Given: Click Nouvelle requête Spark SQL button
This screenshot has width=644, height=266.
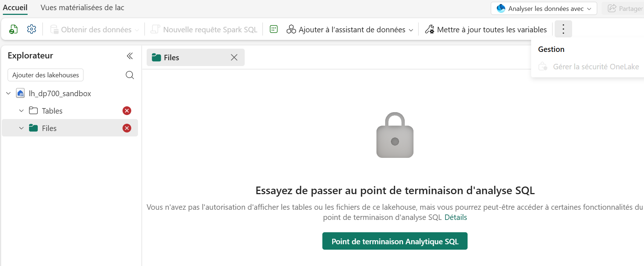Looking at the screenshot, I should click(x=204, y=29).
